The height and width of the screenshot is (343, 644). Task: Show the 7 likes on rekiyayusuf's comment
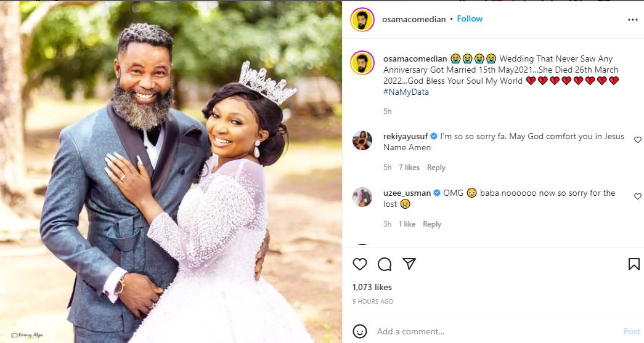[409, 167]
